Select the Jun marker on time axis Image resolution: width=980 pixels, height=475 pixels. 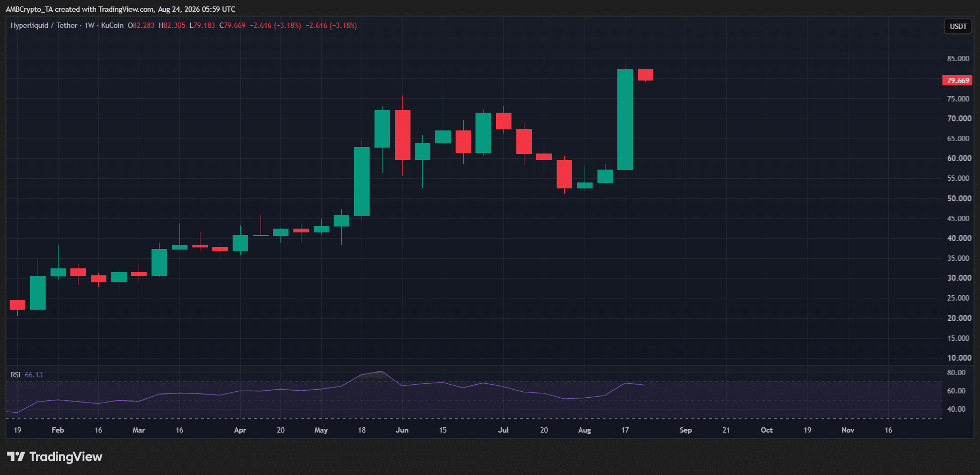(402, 430)
